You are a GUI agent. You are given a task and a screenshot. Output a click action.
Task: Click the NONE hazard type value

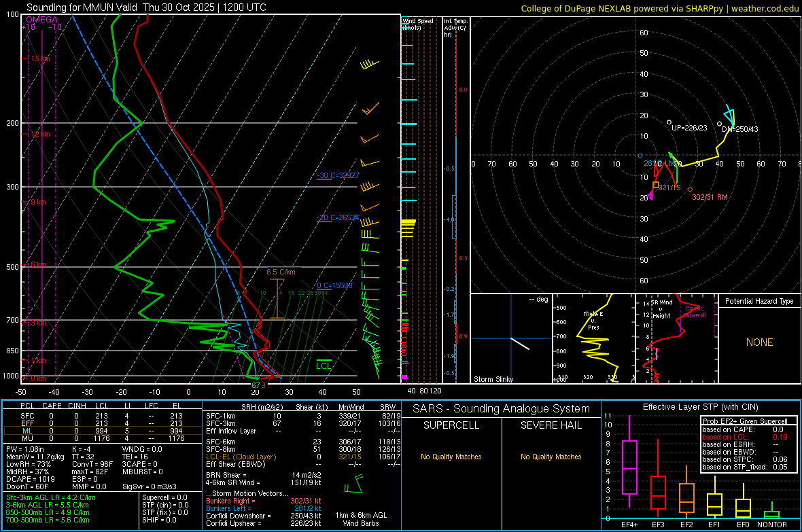click(759, 342)
